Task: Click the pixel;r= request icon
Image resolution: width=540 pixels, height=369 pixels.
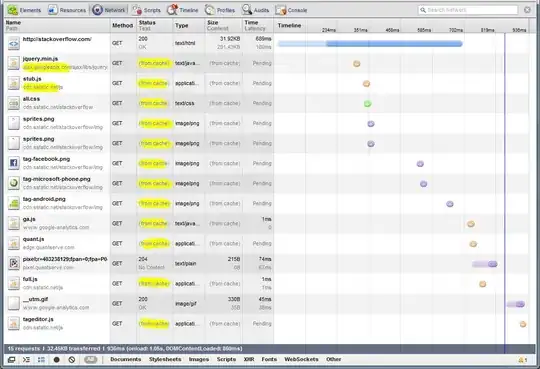Action: click(x=14, y=263)
